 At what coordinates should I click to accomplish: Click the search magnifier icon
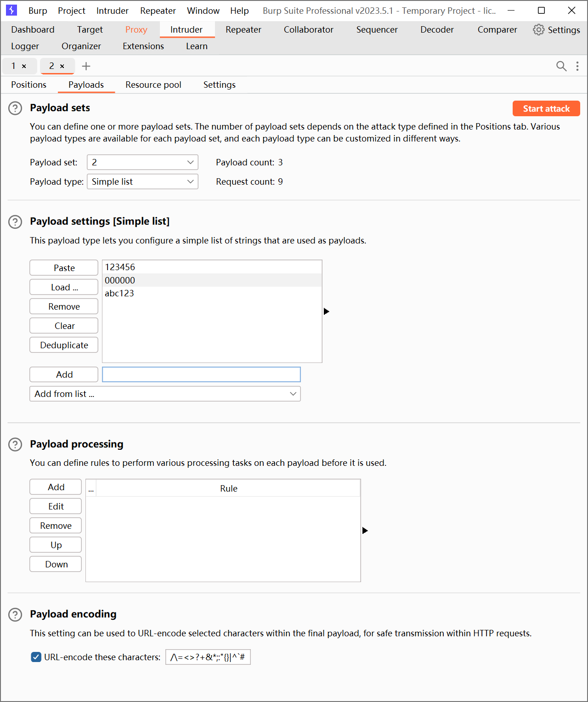[561, 66]
